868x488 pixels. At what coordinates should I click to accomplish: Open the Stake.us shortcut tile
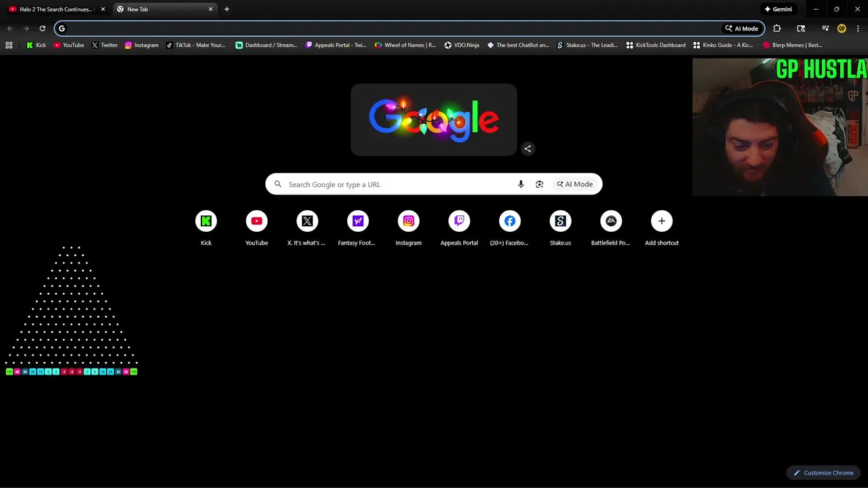(x=560, y=228)
